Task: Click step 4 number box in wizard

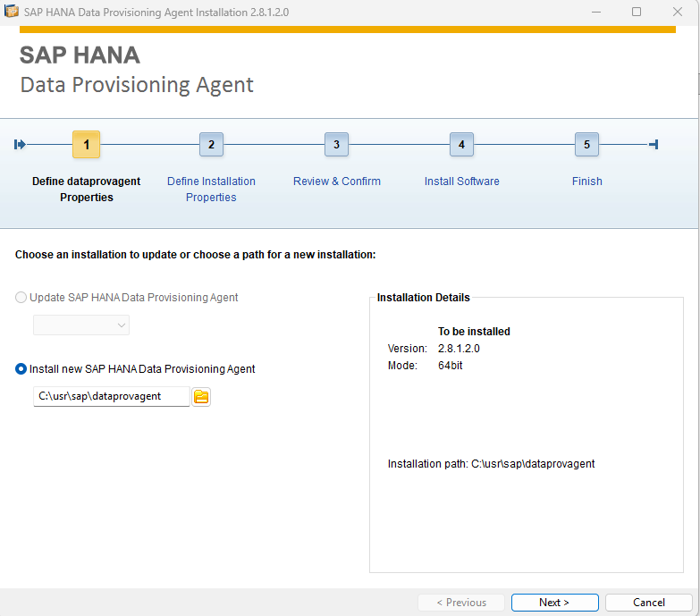Action: [x=461, y=144]
